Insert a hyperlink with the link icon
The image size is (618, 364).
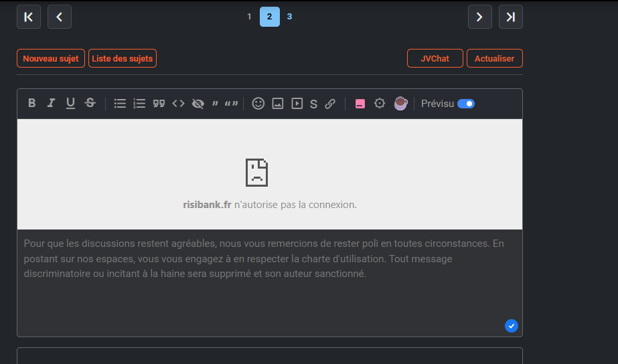(330, 104)
